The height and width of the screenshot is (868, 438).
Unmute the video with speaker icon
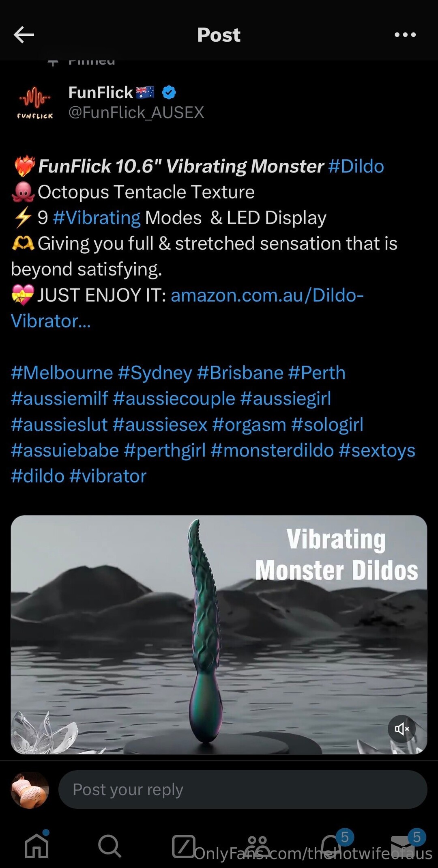pos(401,729)
